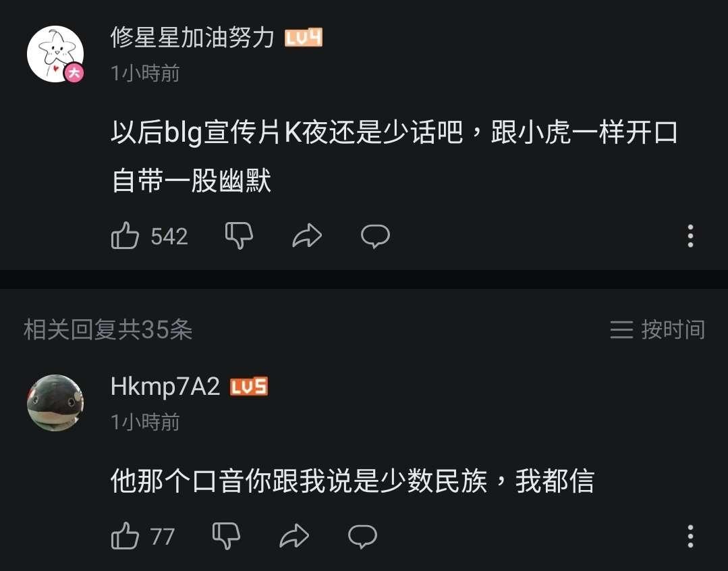Change sort order via 按时间

click(x=657, y=330)
